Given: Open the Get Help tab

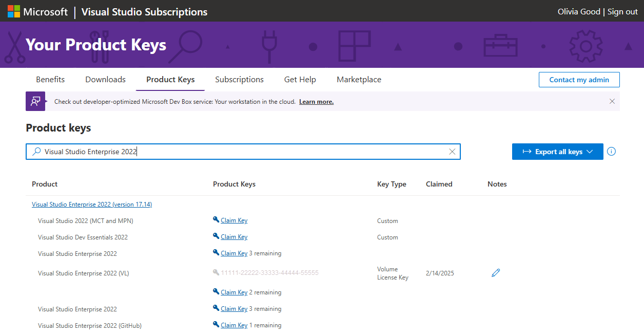Looking at the screenshot, I should [300, 80].
